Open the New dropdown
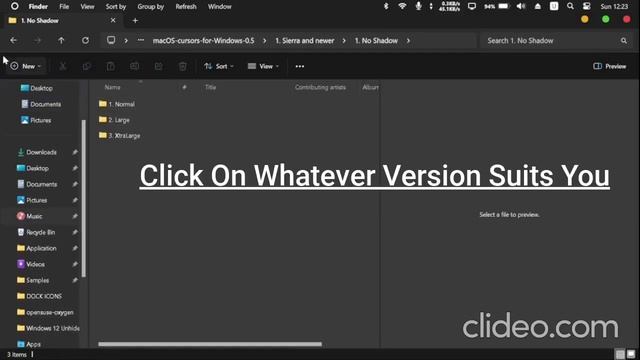This screenshot has width=640, height=360. pyautogui.click(x=26, y=66)
